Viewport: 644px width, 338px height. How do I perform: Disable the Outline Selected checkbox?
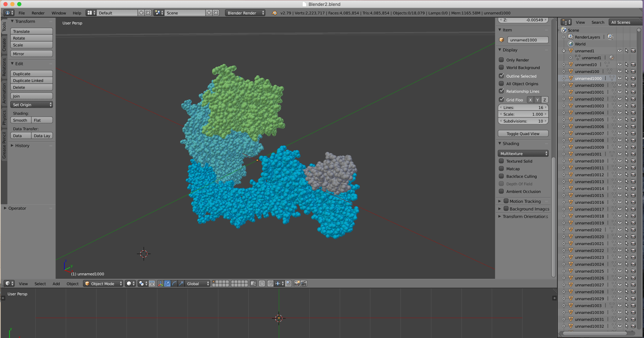[501, 76]
